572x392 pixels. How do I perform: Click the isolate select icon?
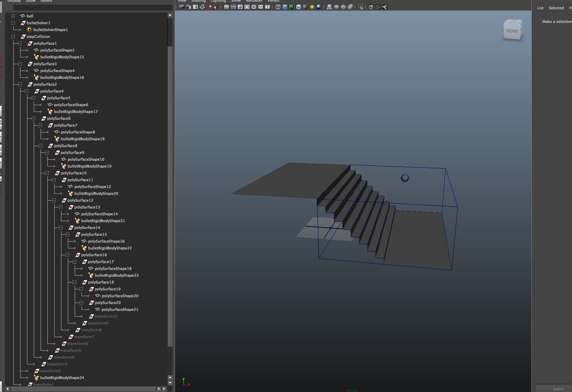(361, 7)
